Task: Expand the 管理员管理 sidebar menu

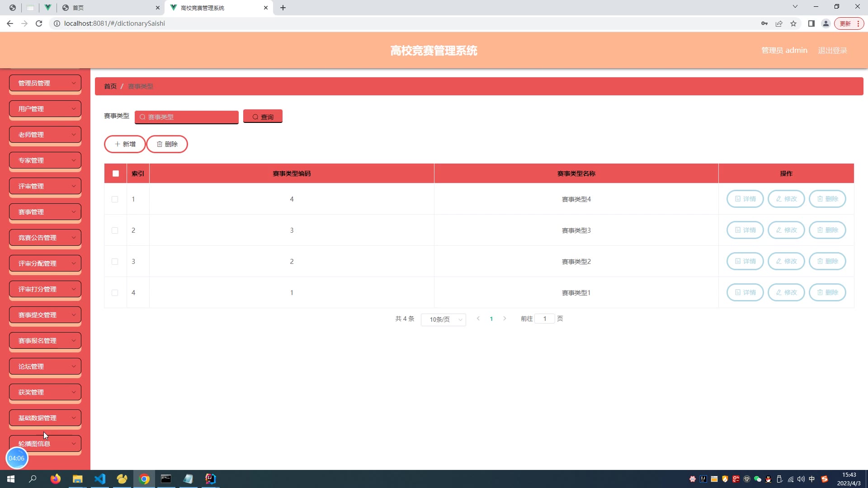Action: (45, 83)
